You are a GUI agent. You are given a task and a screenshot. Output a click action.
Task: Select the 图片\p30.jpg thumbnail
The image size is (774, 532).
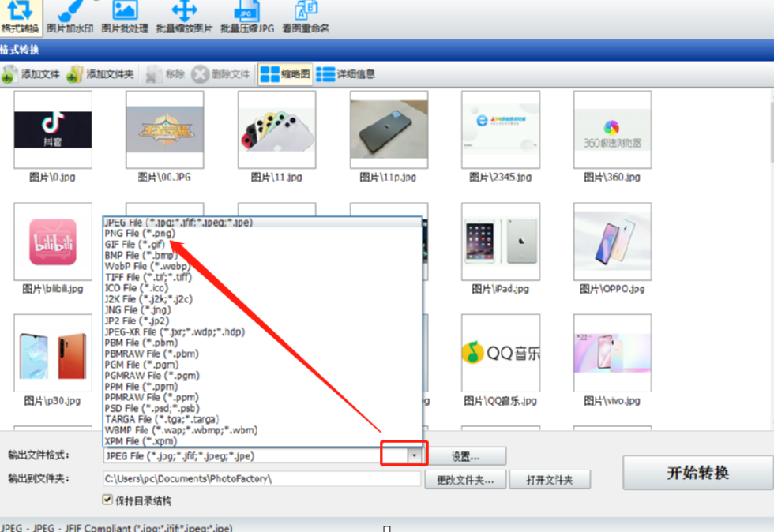tap(53, 353)
